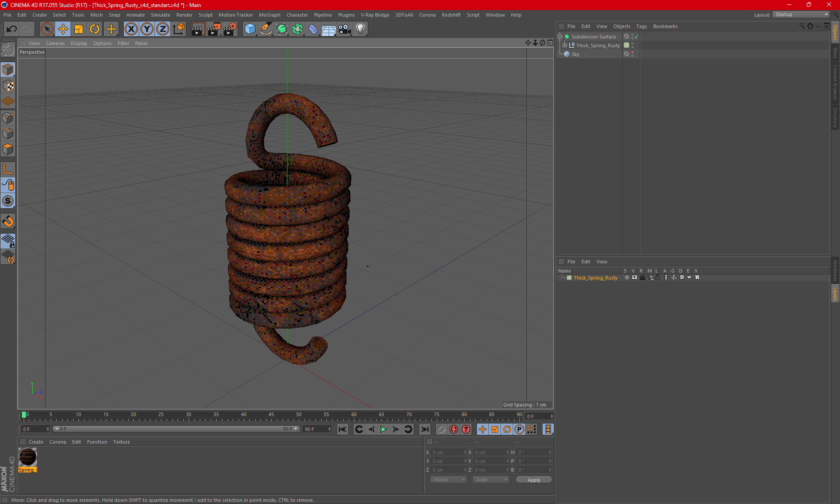Enable Make Editable in left sidebar
The image size is (840, 504).
click(x=8, y=50)
